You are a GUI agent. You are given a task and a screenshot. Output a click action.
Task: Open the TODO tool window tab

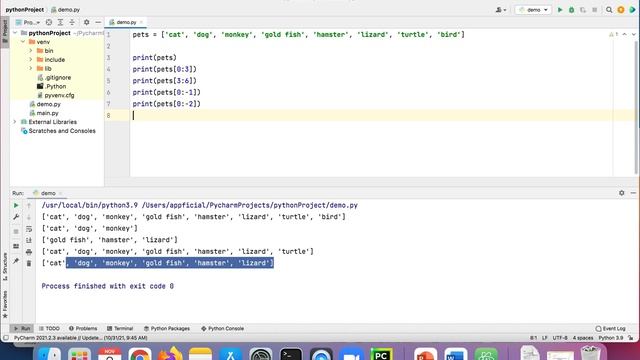pos(49,328)
